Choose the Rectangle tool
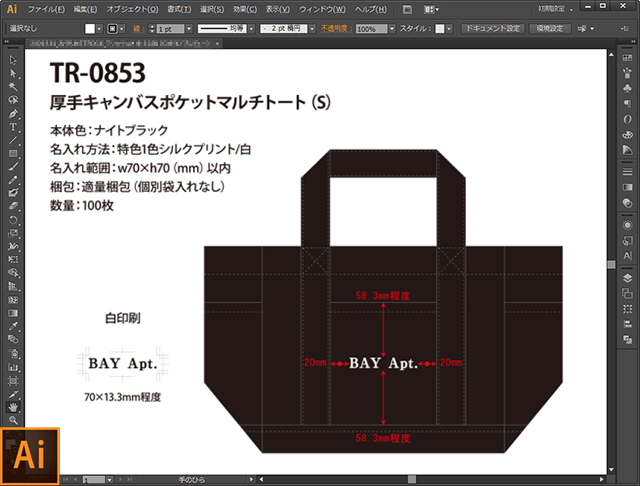This screenshot has height=486, width=640. point(13,153)
